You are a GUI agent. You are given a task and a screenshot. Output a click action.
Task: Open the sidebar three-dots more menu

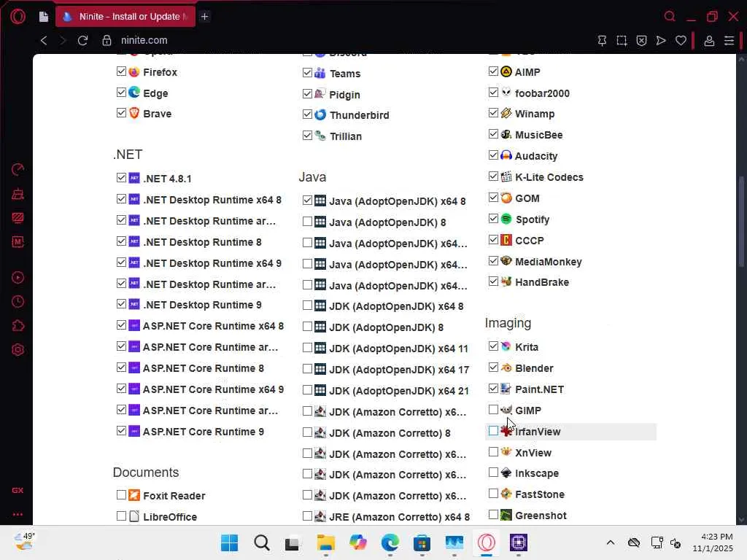click(18, 514)
